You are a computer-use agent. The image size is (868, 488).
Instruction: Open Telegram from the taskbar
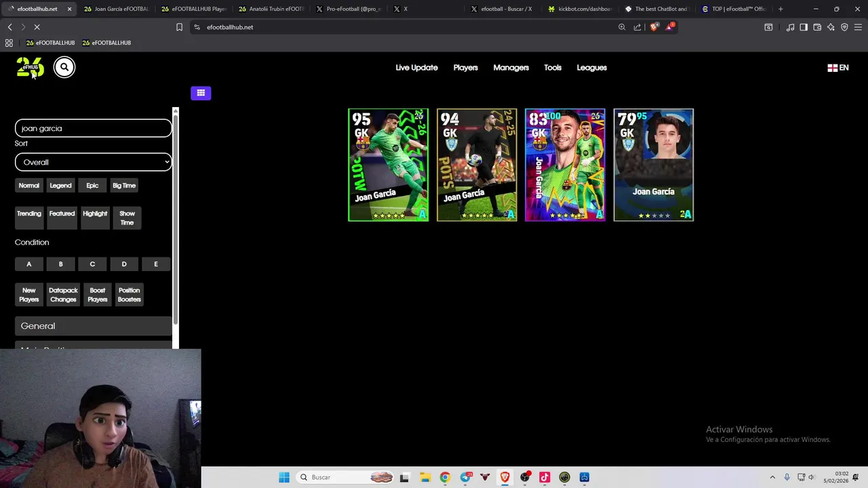point(465,477)
